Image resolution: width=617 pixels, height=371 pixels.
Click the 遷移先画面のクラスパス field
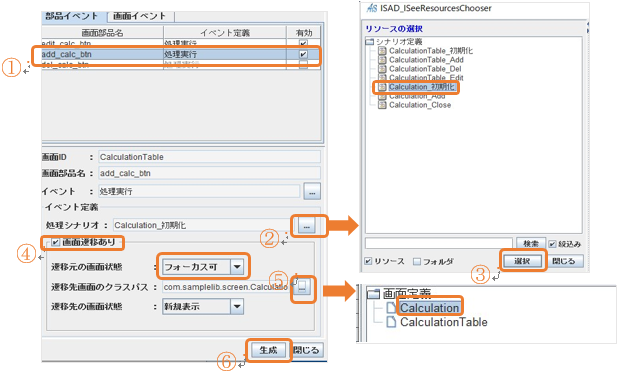click(225, 287)
